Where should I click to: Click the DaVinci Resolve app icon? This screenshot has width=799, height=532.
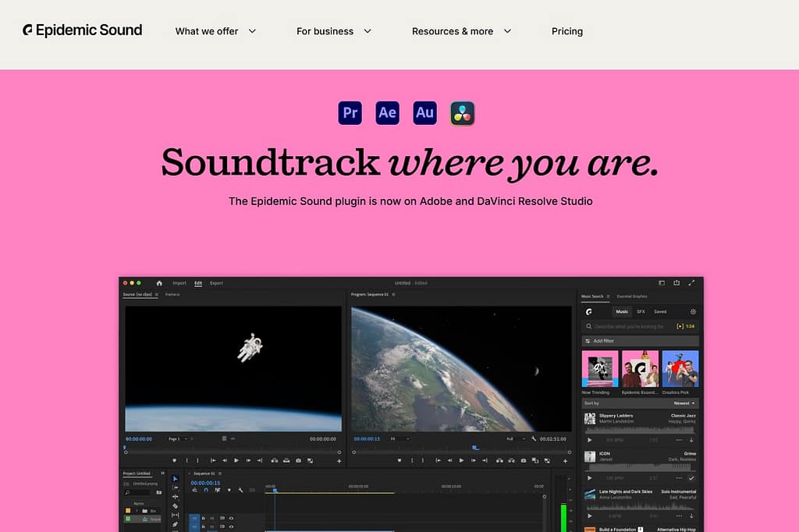point(463,113)
